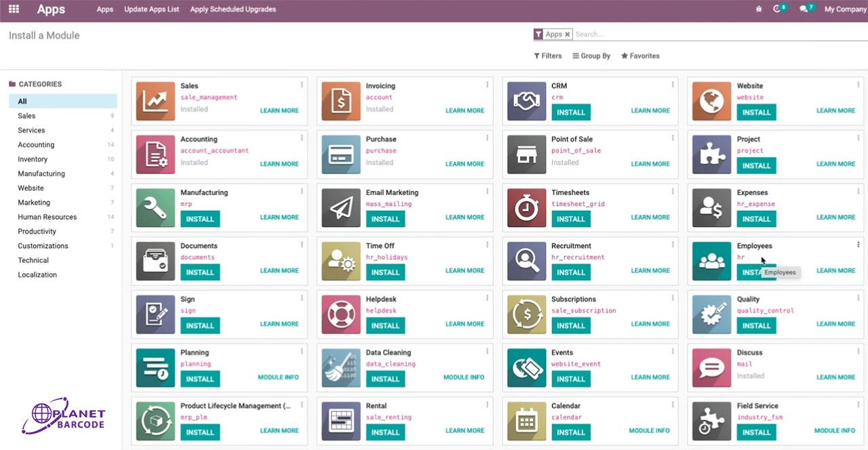
Task: Select the Localization category
Action: click(x=63, y=275)
